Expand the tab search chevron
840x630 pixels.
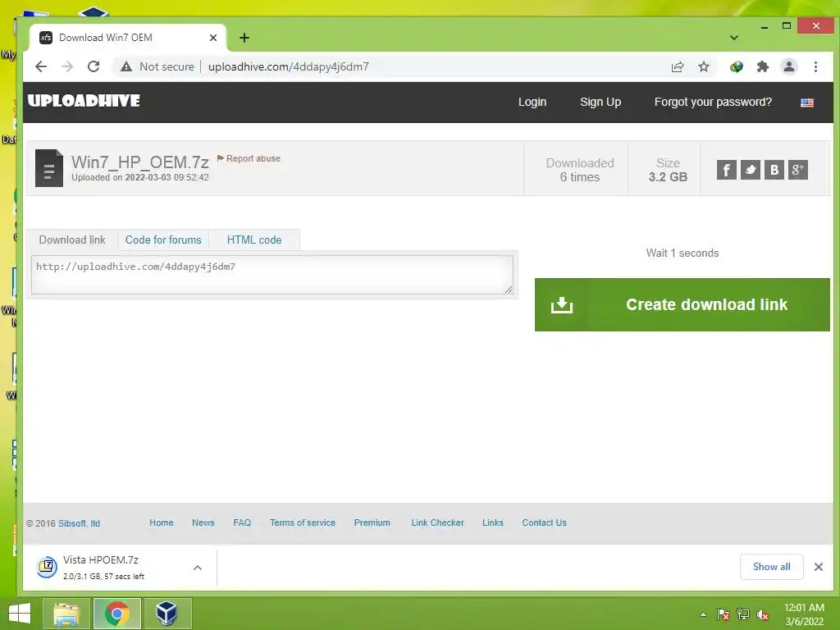(x=734, y=38)
